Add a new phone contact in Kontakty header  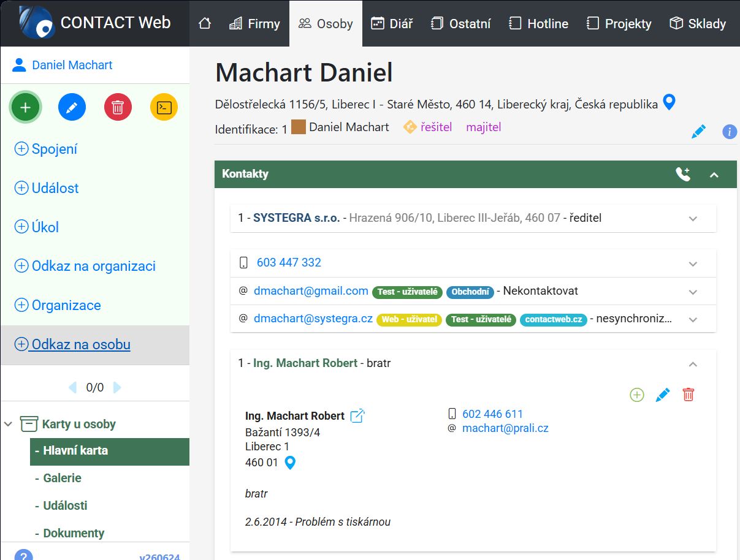[x=683, y=174]
